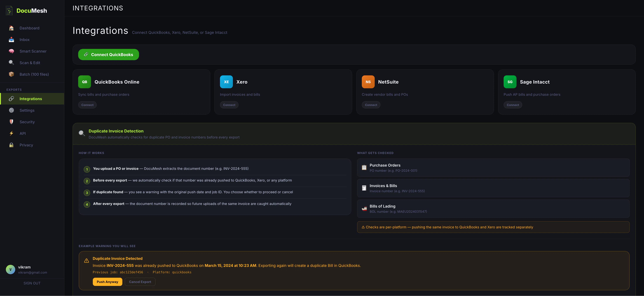This screenshot has width=644, height=296.
Task: Click the vikram user avatar
Action: point(11,270)
